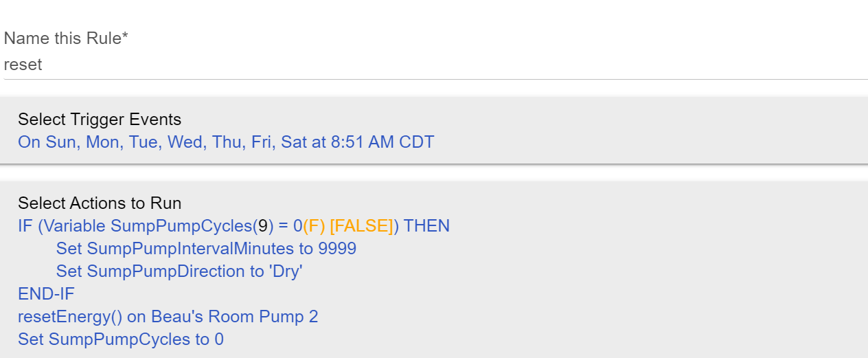The image size is (868, 358).
Task: Click the rule name field containing 'reset'
Action: [435, 65]
